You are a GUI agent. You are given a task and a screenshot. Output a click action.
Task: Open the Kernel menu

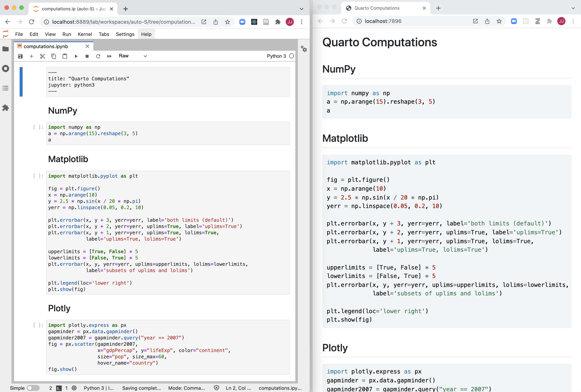pos(85,34)
